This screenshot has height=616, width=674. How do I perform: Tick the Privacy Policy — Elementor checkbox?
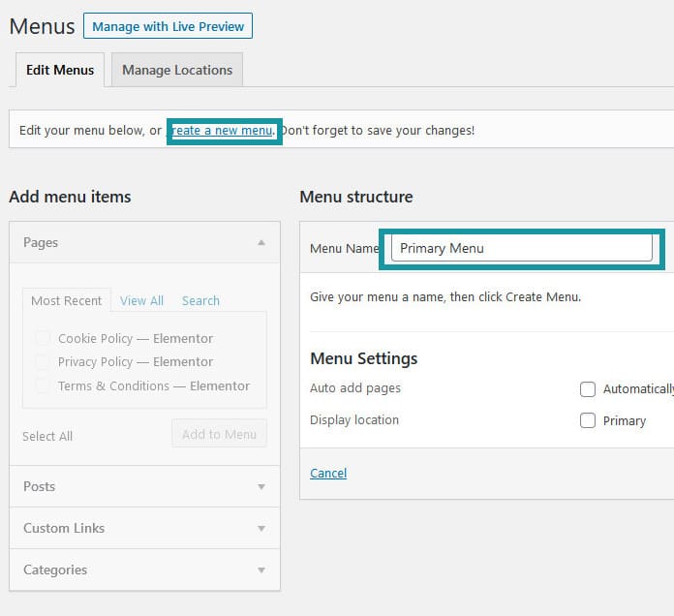43,361
